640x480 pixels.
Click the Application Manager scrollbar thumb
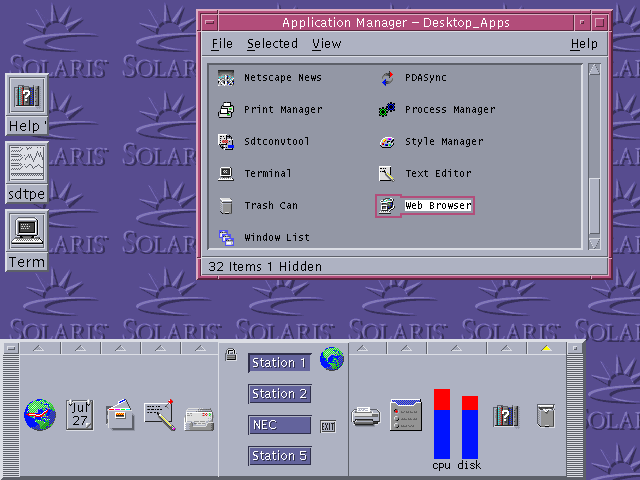pos(594,206)
